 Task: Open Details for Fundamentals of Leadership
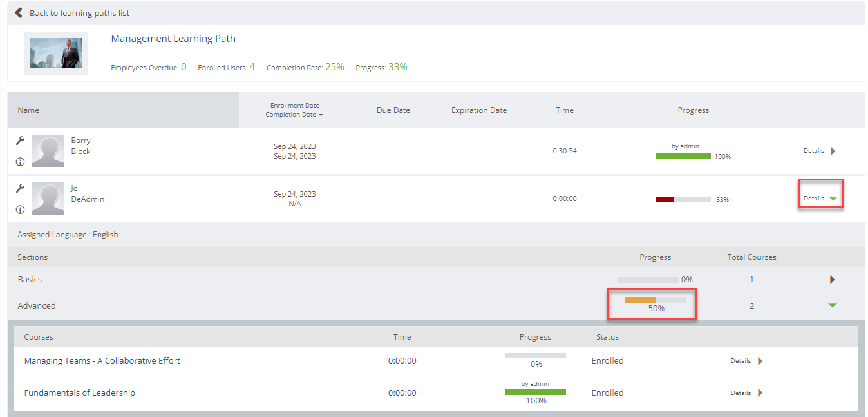pos(760,393)
